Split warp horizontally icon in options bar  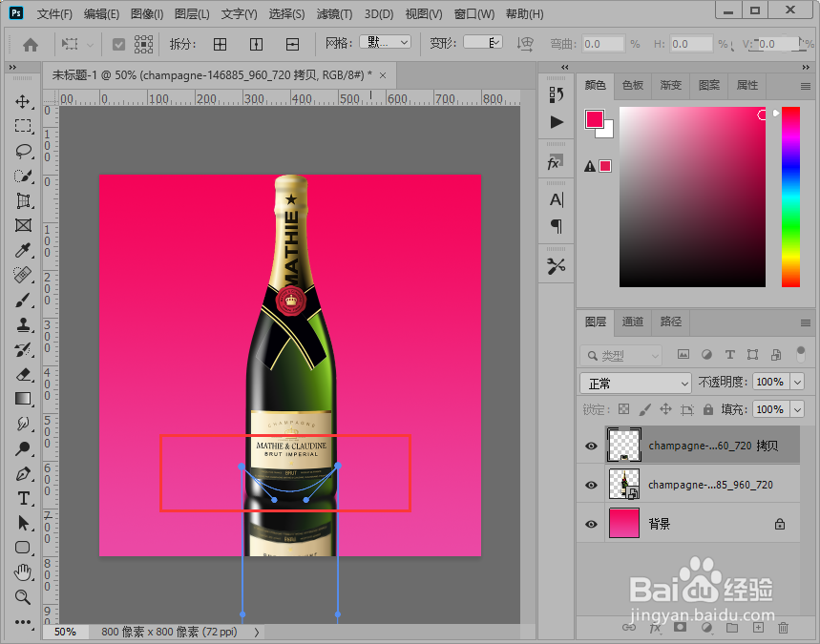292,45
